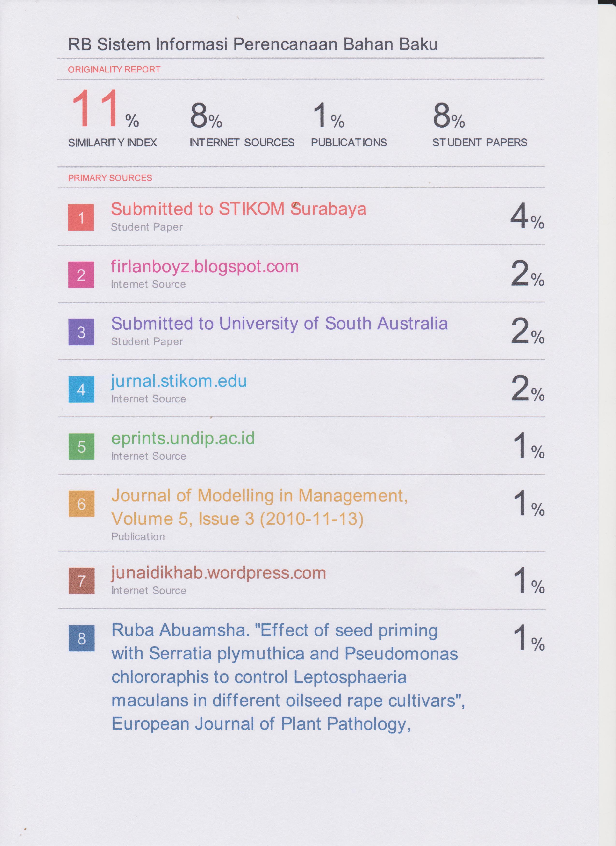Open Submitted to University of South Australia
This screenshot has width=616, height=846.
pyautogui.click(x=279, y=323)
